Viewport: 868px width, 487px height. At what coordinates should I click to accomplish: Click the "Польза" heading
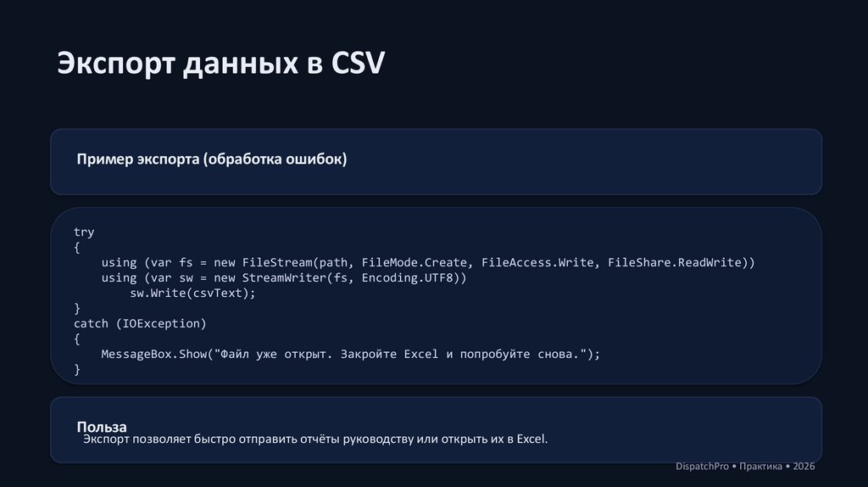click(x=102, y=426)
